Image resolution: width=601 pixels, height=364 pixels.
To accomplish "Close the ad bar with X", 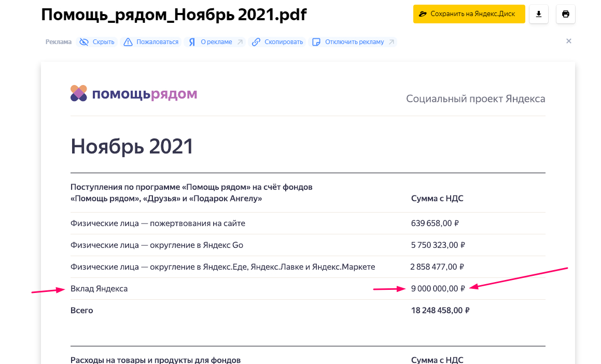I will [568, 41].
